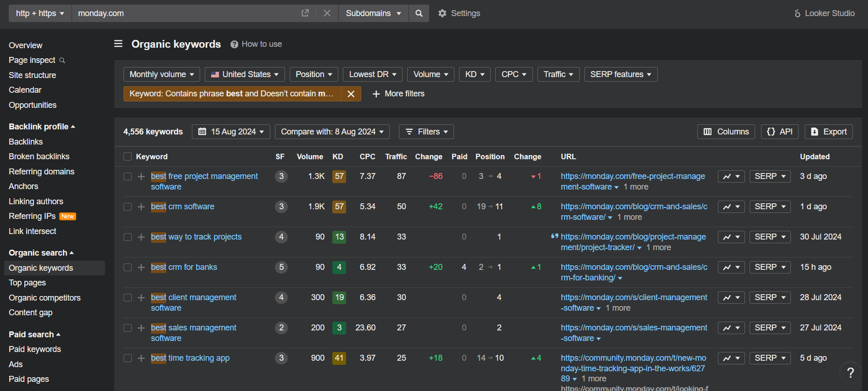Open the Position filter dropdown
Screen dimensions: 868x391
click(314, 74)
